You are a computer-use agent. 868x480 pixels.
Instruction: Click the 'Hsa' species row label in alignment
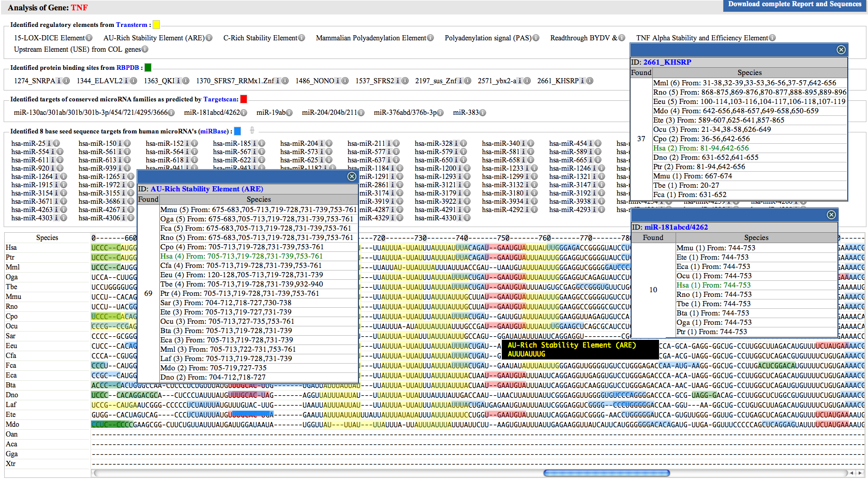coord(11,247)
